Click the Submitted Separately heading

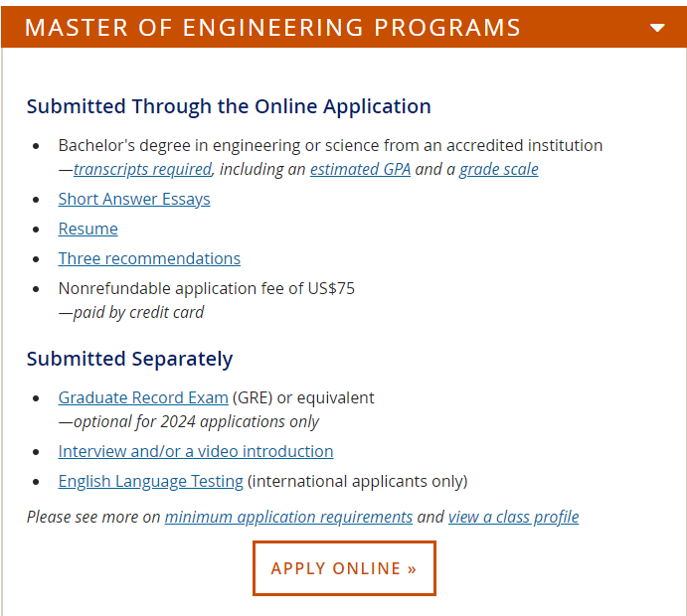(x=129, y=359)
